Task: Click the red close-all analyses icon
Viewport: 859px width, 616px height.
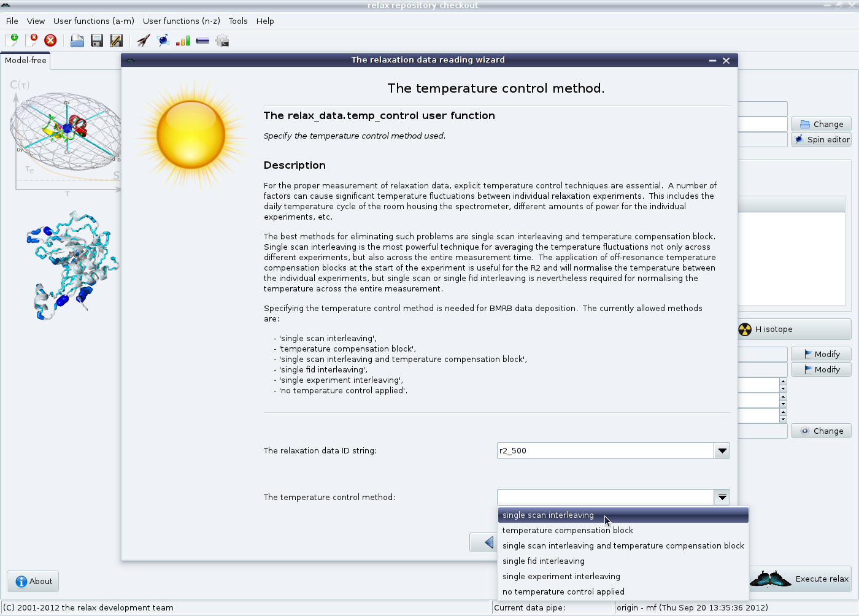Action: [x=50, y=40]
